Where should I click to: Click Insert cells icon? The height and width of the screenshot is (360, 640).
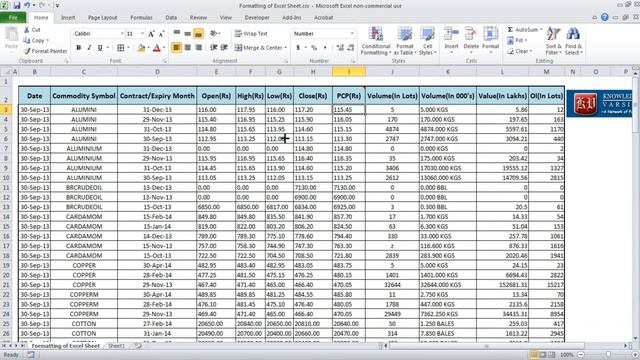[x=451, y=34]
